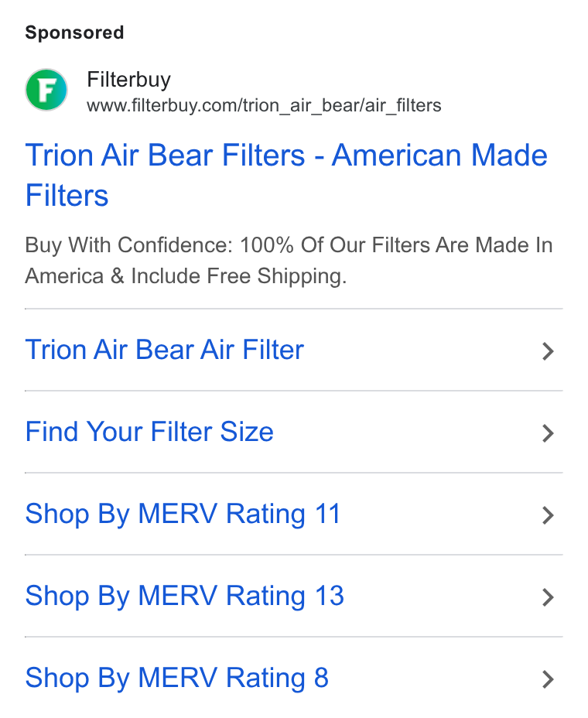The width and height of the screenshot is (588, 718).
Task: Click the Filterbuy advertiser name
Action: pos(128,79)
